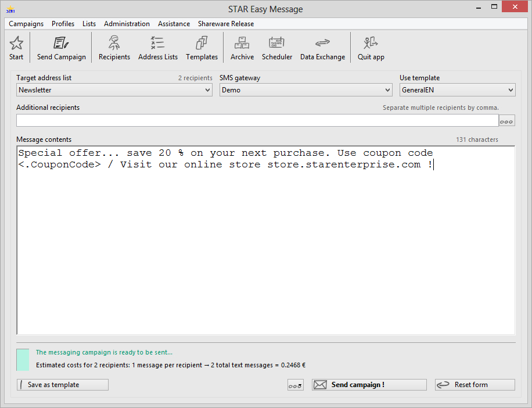Click the green campaign status indicator
The width and height of the screenshot is (532, 408).
pos(23,360)
